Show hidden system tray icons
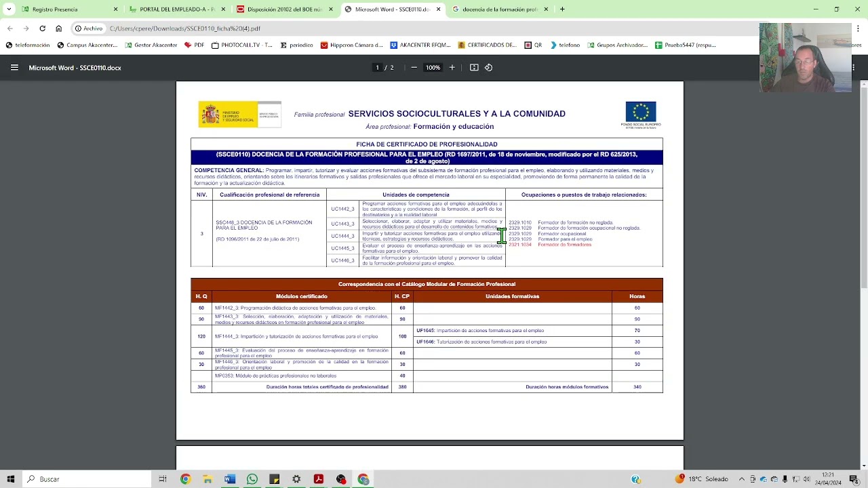The image size is (868, 488). (x=742, y=479)
